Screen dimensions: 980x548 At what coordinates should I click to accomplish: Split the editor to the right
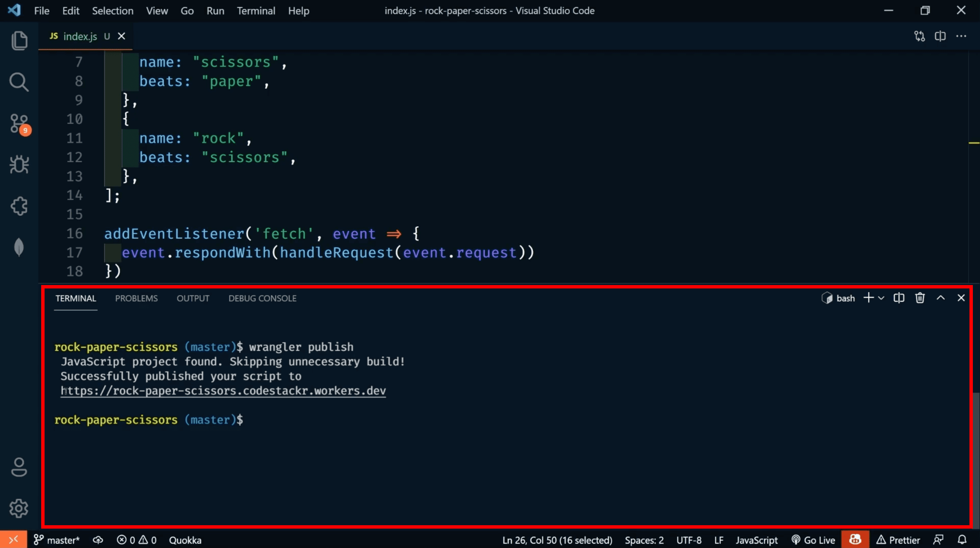click(x=940, y=36)
